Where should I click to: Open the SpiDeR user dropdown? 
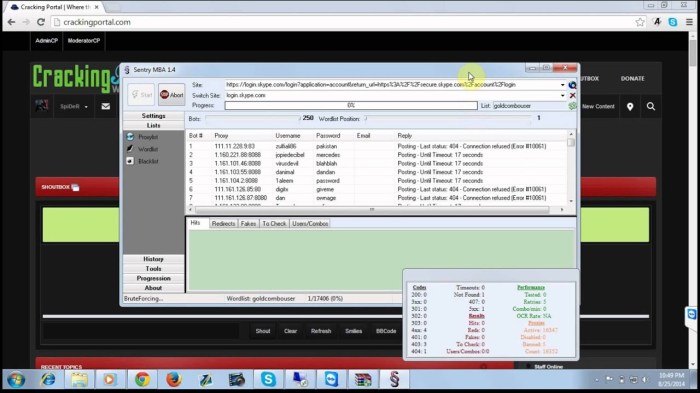click(x=74, y=107)
